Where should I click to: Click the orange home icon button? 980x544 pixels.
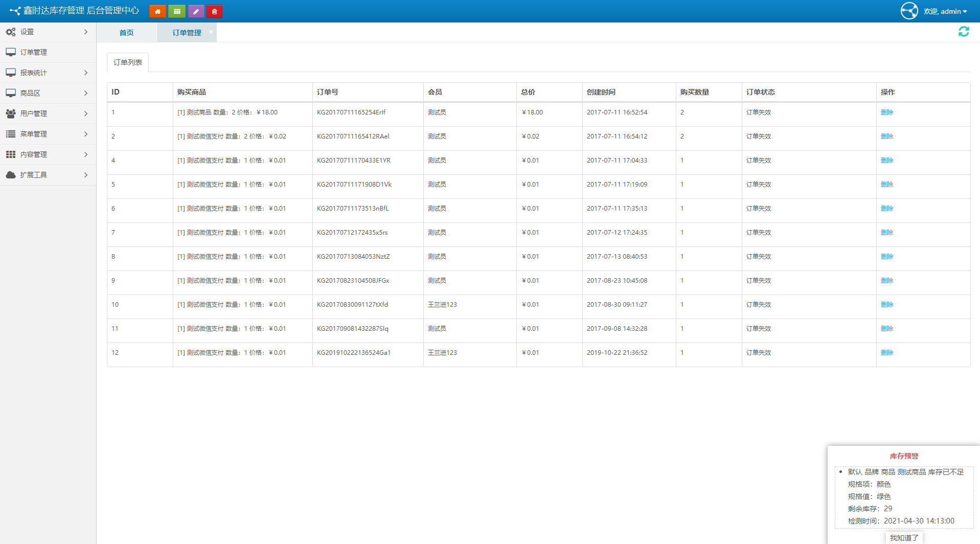(x=157, y=11)
